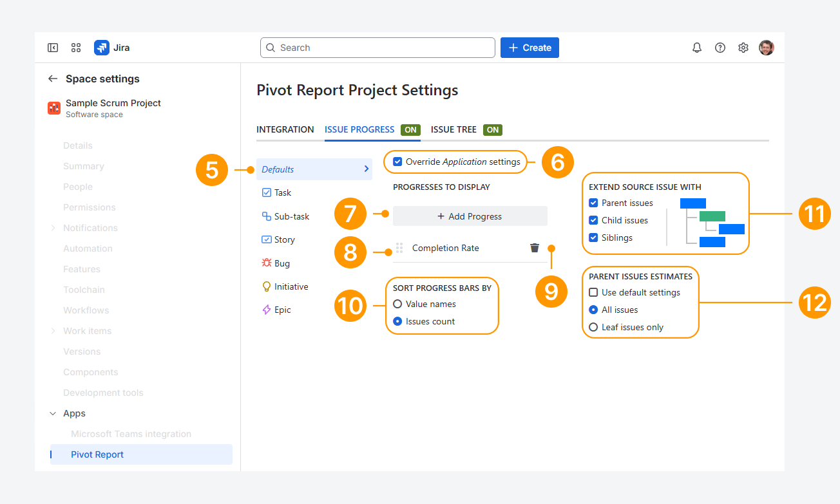Image resolution: width=840 pixels, height=504 pixels.
Task: Click the Add Progress button
Action: coord(470,216)
